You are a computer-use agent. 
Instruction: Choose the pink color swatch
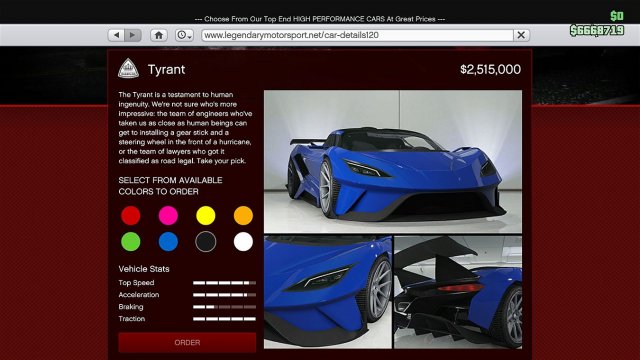point(168,216)
